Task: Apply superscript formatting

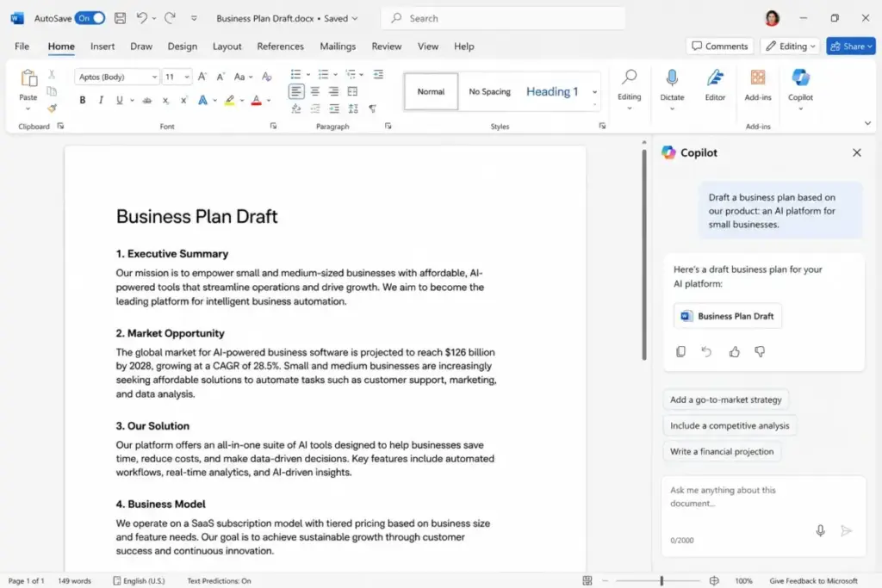Action: coord(183,101)
